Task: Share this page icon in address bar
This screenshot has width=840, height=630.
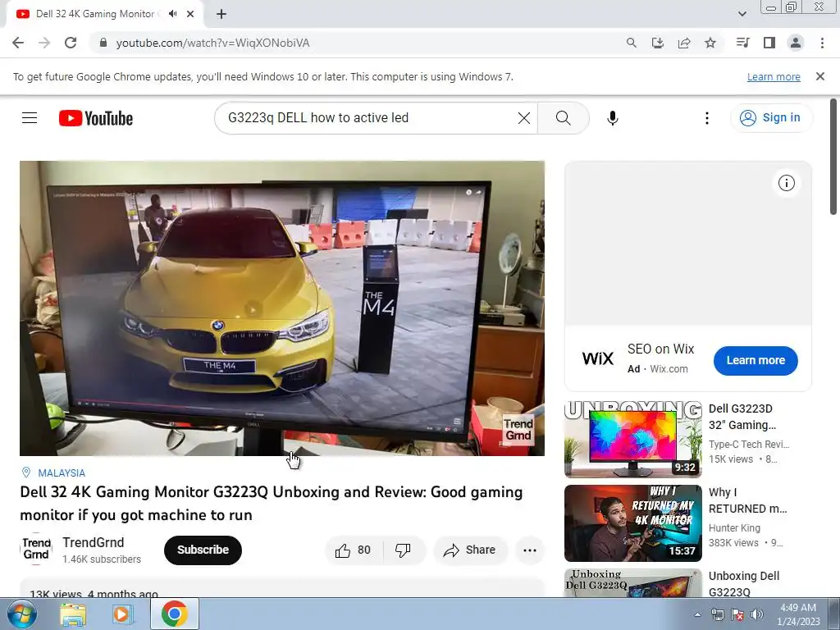Action: (x=684, y=43)
